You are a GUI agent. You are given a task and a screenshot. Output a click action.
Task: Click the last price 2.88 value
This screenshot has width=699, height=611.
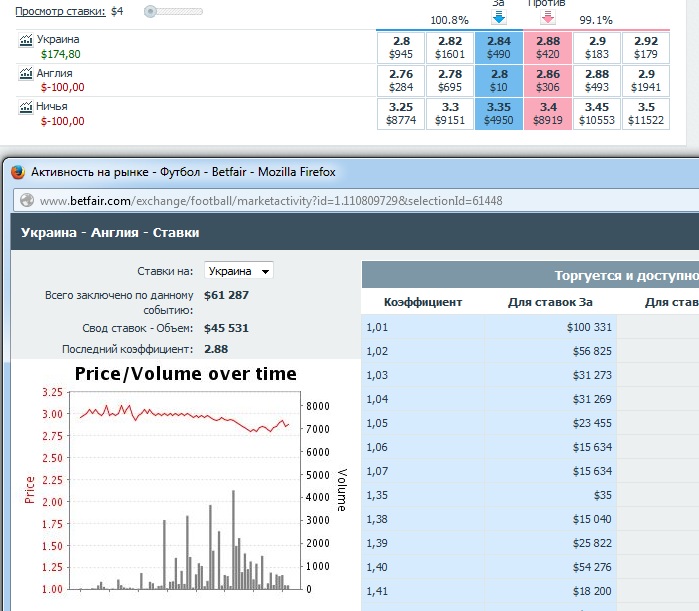[x=216, y=349]
